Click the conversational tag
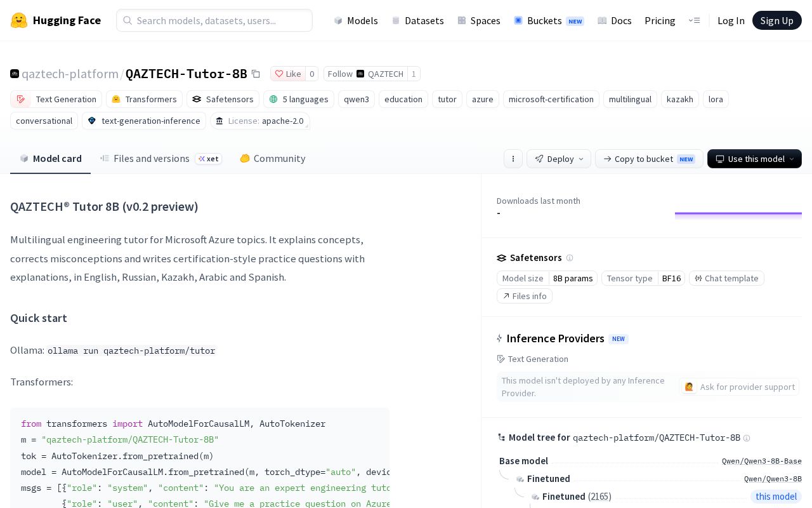The width and height of the screenshot is (812, 508). coord(44,121)
